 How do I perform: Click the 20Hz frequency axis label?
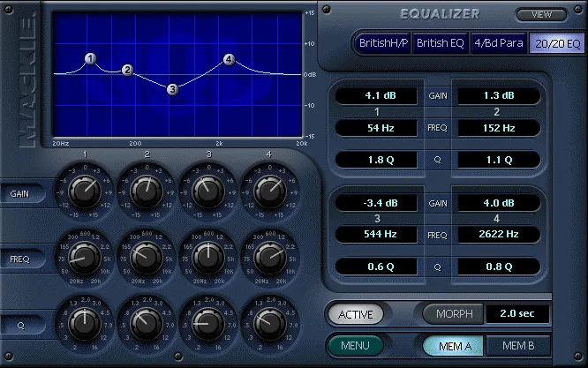(x=61, y=144)
